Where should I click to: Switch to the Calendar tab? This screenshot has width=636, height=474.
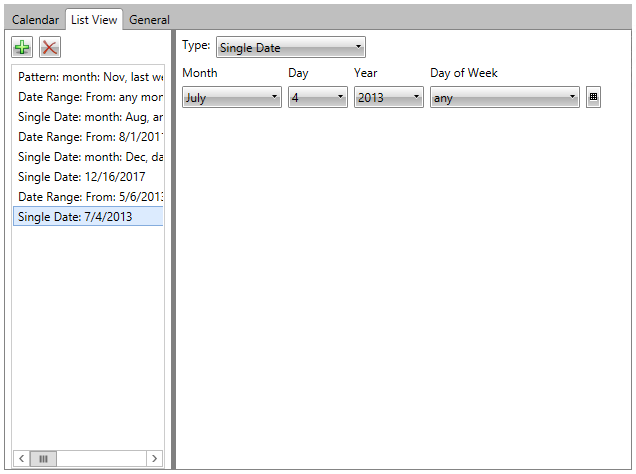point(35,20)
